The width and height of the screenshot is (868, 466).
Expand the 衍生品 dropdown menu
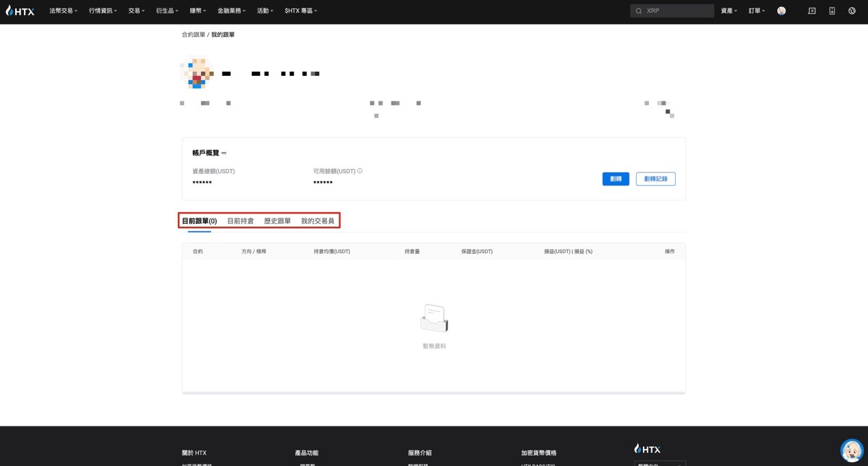167,11
